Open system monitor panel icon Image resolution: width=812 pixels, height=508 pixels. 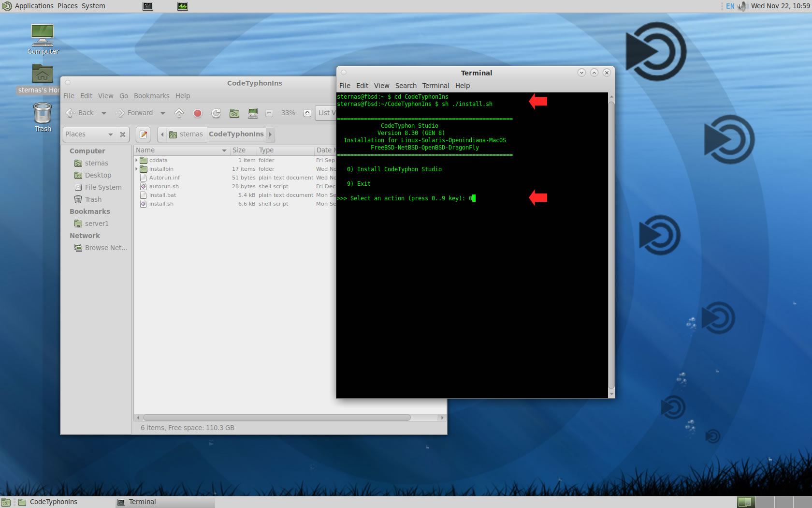coord(183,6)
